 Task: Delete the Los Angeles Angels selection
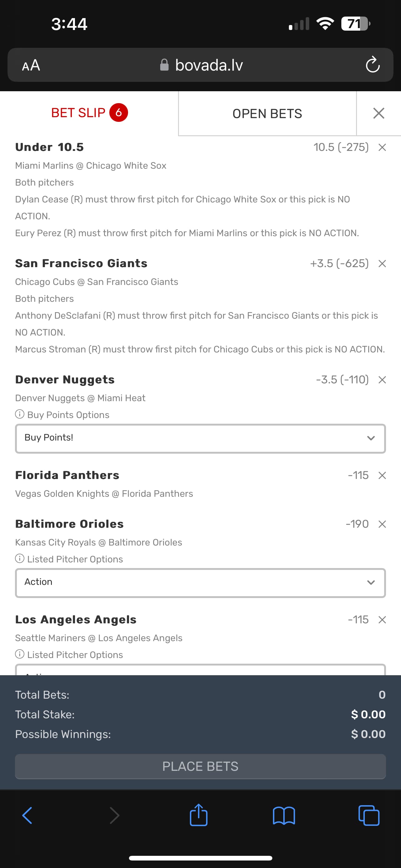pyautogui.click(x=382, y=620)
